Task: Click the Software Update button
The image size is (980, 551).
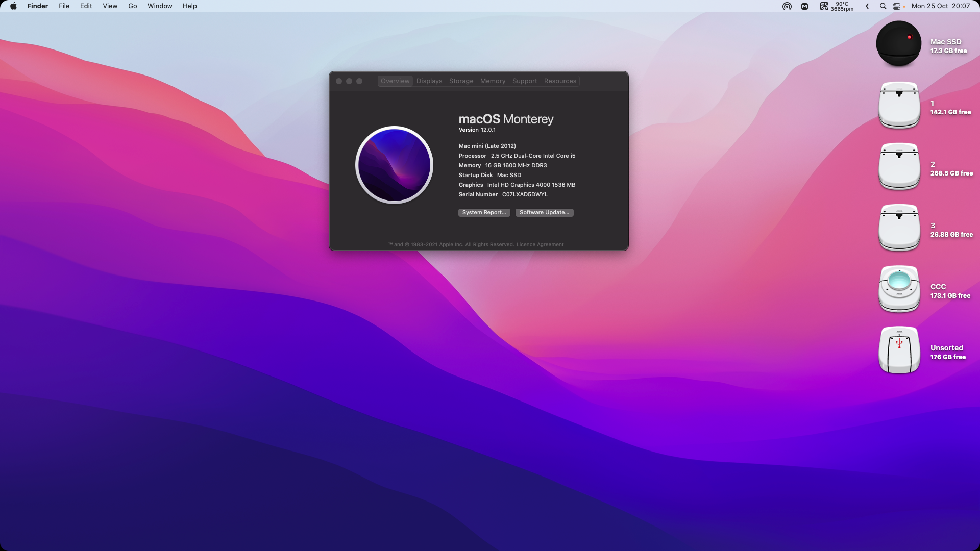Action: (544, 213)
